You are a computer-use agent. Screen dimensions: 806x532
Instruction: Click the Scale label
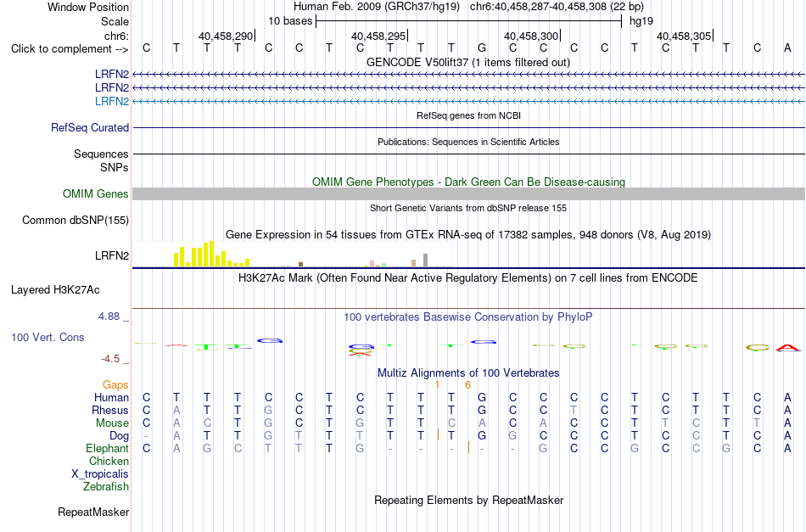[x=115, y=21]
